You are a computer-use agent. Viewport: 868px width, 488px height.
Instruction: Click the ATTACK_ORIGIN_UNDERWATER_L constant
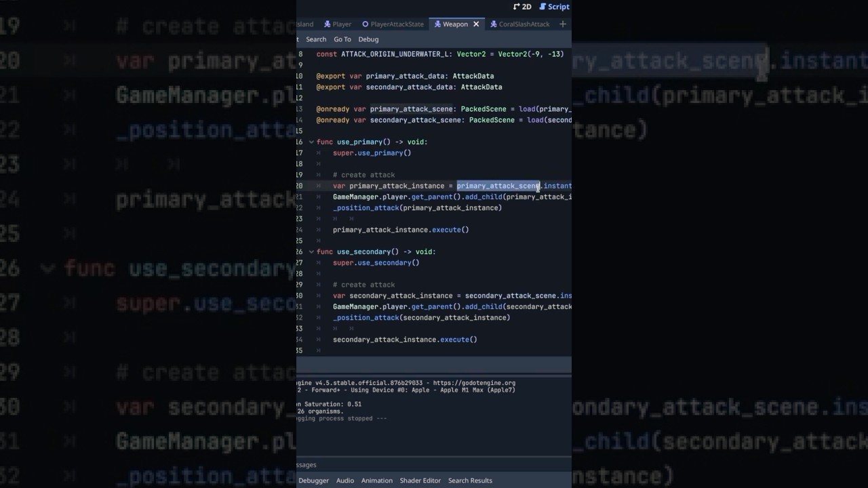[x=395, y=54]
